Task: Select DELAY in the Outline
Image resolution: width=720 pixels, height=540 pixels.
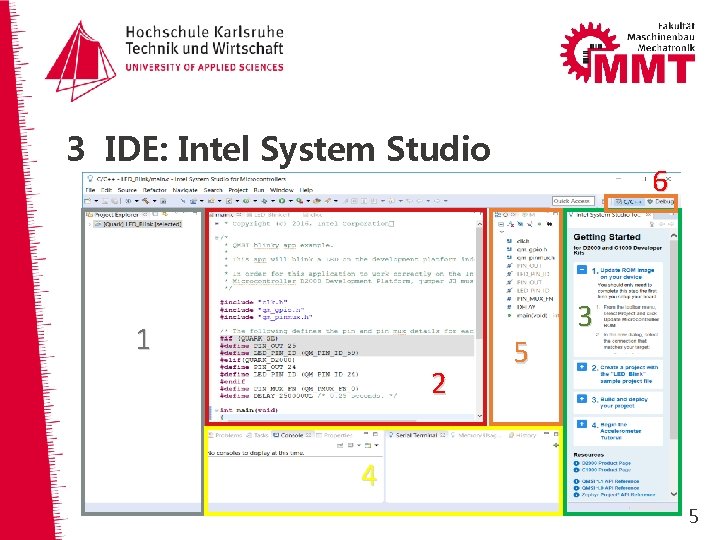Action: [x=521, y=307]
